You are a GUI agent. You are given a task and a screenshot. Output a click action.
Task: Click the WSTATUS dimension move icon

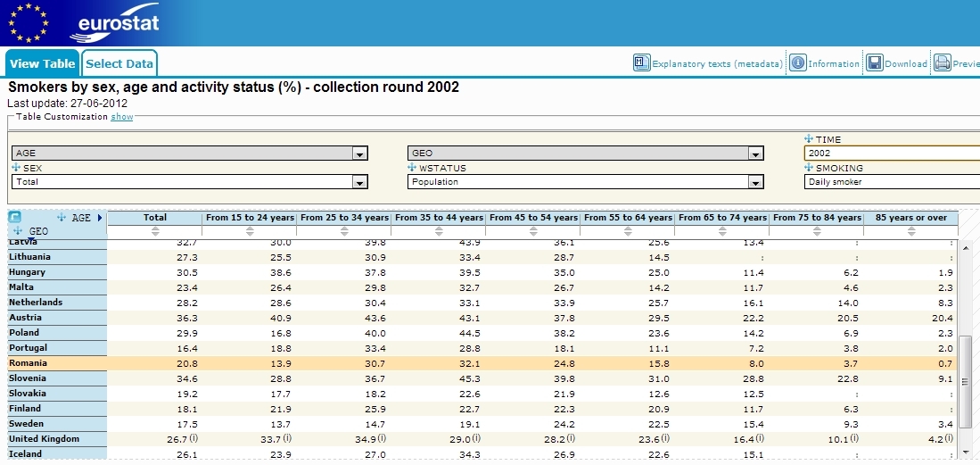(x=412, y=168)
